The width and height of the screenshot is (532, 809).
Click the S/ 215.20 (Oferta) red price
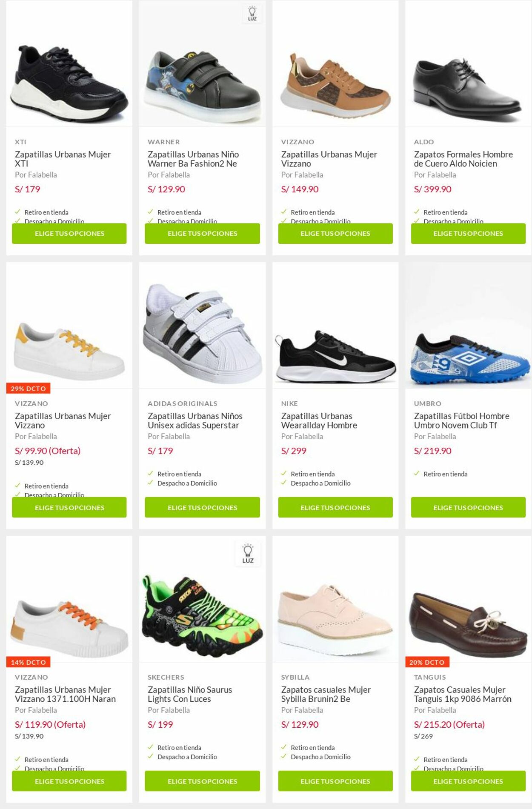[449, 725]
